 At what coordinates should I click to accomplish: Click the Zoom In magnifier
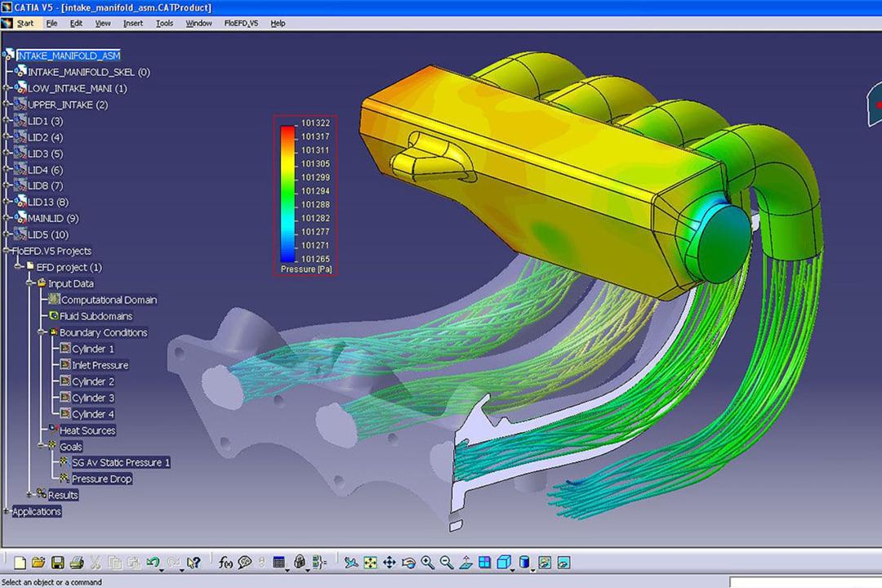(427, 562)
